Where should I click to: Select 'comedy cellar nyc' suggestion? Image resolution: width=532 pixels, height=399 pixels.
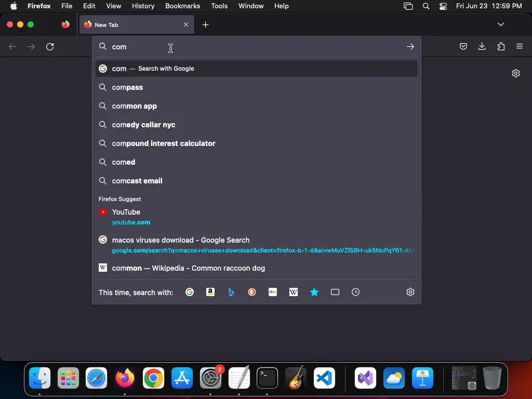pyautogui.click(x=257, y=125)
